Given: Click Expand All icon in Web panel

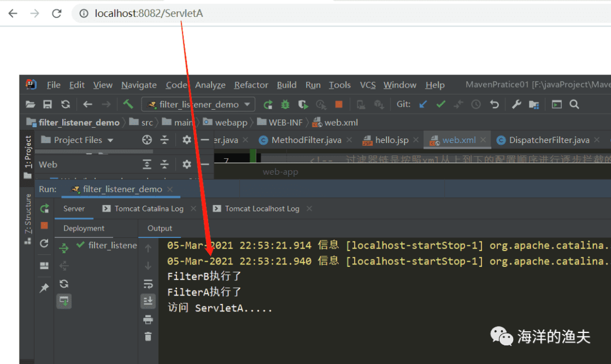Looking at the screenshot, I should pyautogui.click(x=147, y=164).
